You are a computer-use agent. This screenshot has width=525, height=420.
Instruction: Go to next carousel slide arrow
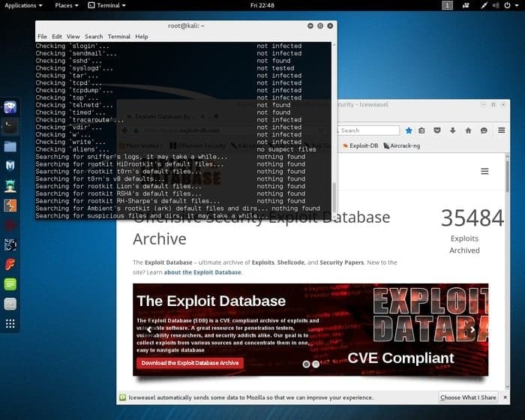pos(472,329)
